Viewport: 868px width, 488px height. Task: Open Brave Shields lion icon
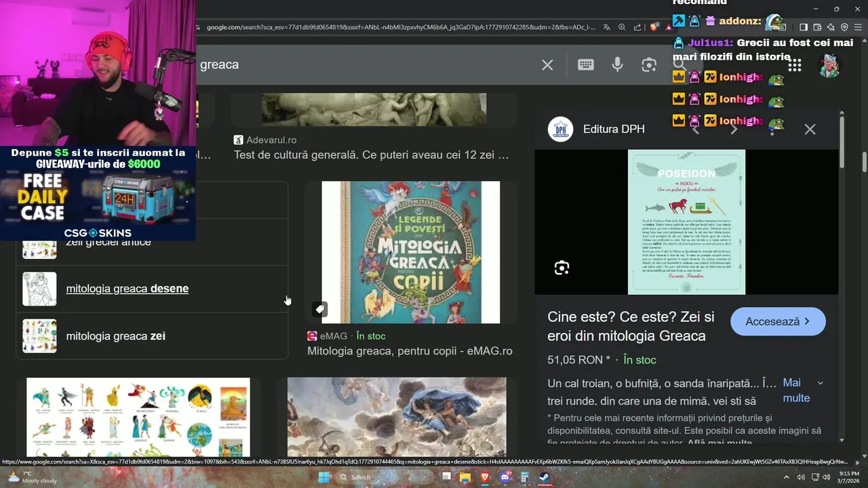(x=654, y=27)
